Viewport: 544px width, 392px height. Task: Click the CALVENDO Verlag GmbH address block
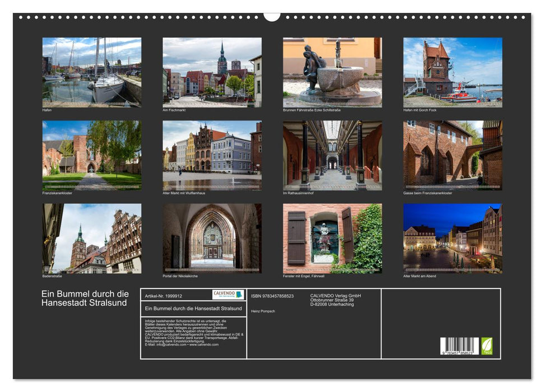pyautogui.click(x=336, y=298)
